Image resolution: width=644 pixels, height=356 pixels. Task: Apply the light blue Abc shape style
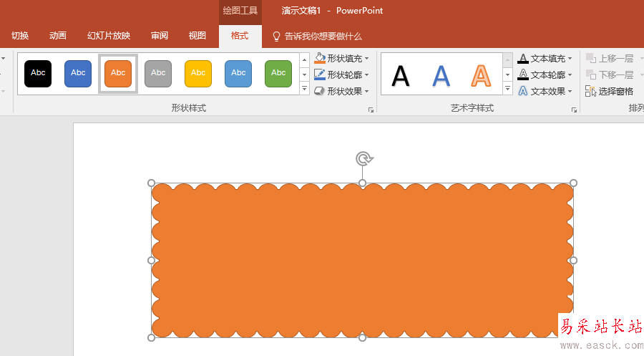tap(238, 74)
